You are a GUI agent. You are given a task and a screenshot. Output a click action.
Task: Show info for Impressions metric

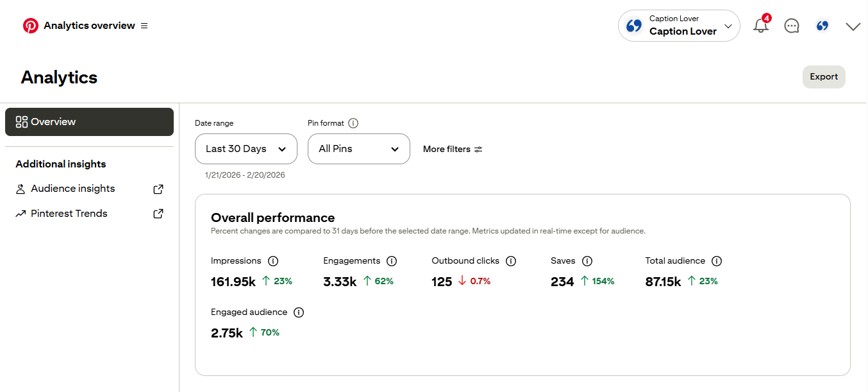click(x=273, y=261)
